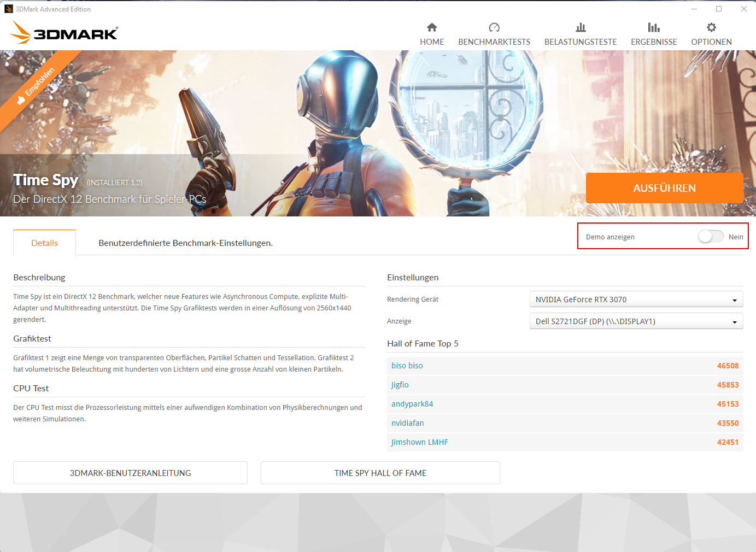Minimize the 3DMark window
This screenshot has height=552, width=756.
694,9
